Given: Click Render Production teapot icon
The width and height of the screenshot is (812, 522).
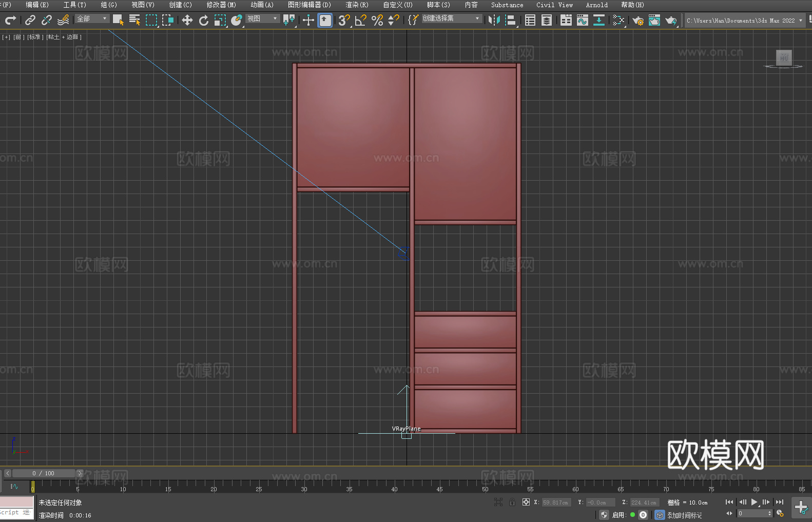Looking at the screenshot, I should pos(671,20).
